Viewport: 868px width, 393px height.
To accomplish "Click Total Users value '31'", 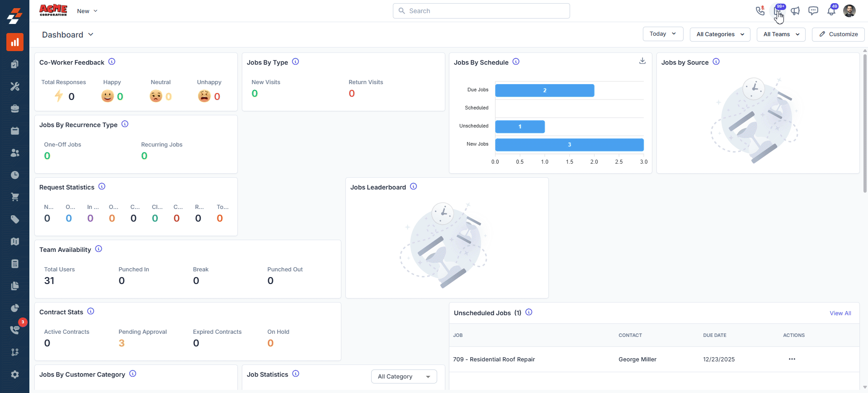I will pos(49,281).
